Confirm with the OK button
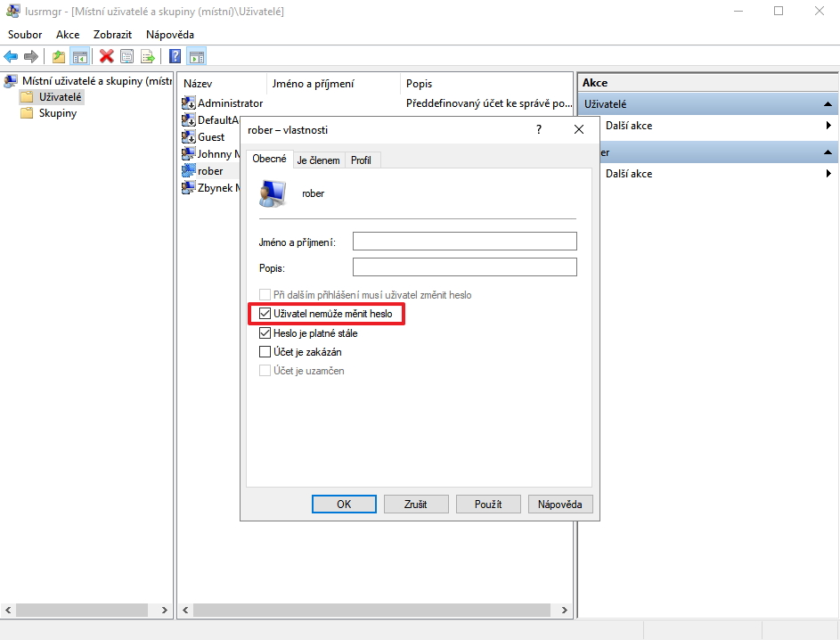Screen dimensions: 840x640 pos(344,505)
